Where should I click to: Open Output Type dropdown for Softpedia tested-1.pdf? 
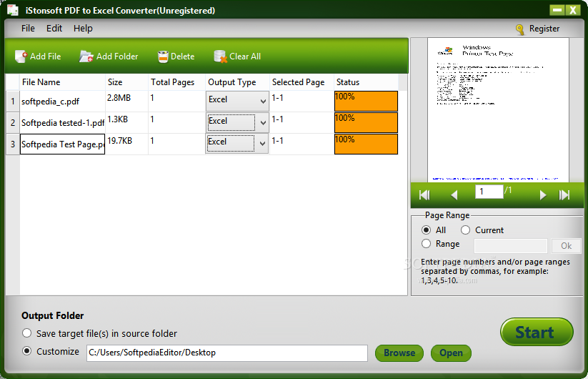tap(237, 122)
